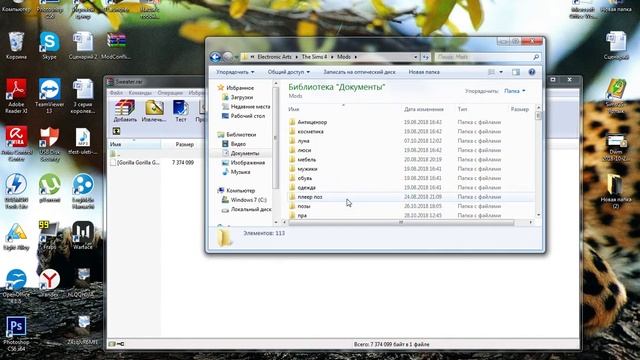Click Electronic Arts breadcrumb
Viewport: 640px width, 360px height.
click(274, 57)
